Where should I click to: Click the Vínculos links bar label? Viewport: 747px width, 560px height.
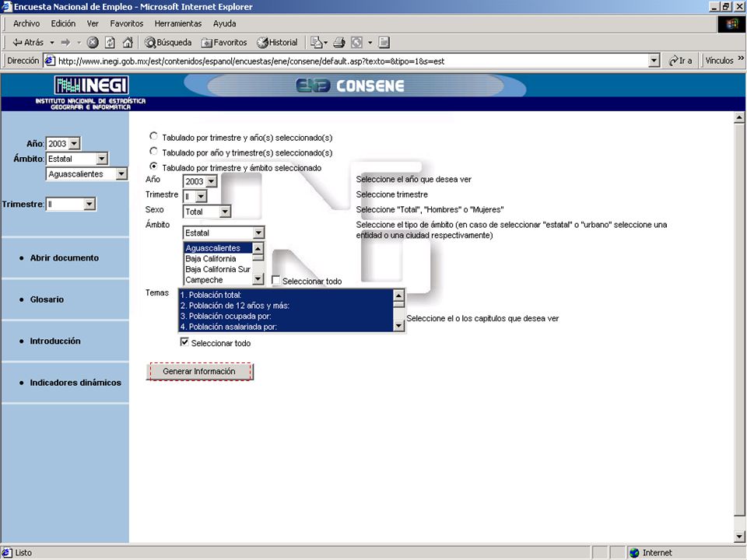(719, 61)
